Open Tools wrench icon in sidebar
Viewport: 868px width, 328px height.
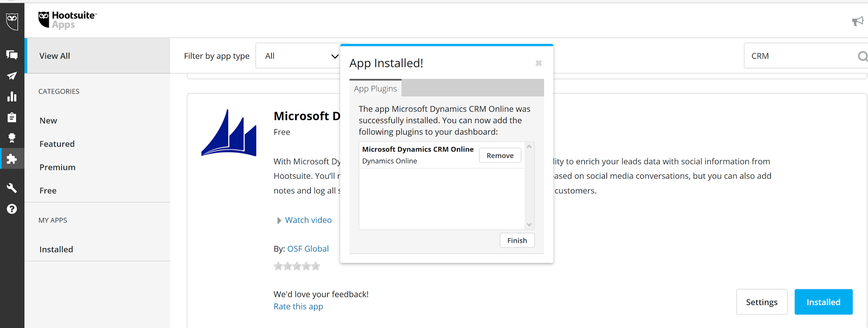[12, 188]
